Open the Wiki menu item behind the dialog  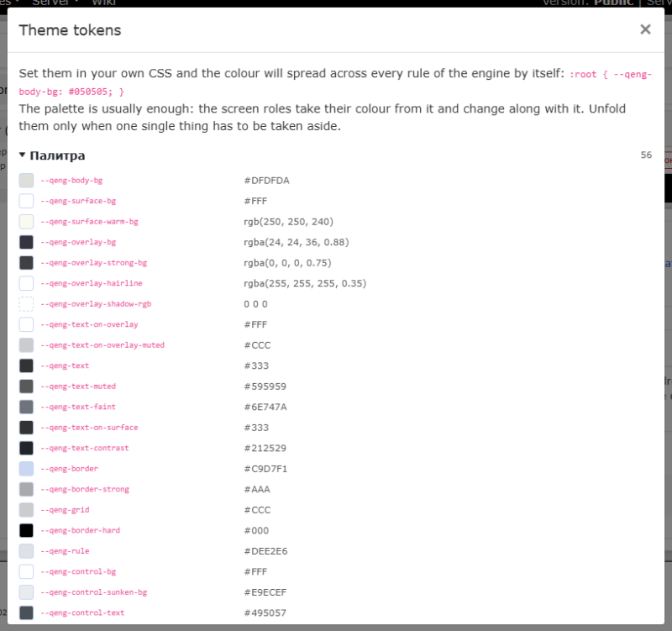click(103, 3)
